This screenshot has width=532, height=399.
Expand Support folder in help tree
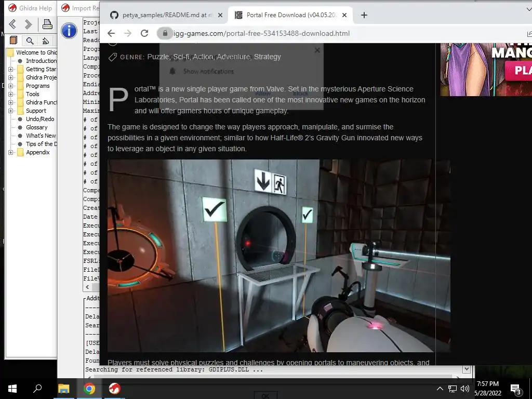coord(10,111)
